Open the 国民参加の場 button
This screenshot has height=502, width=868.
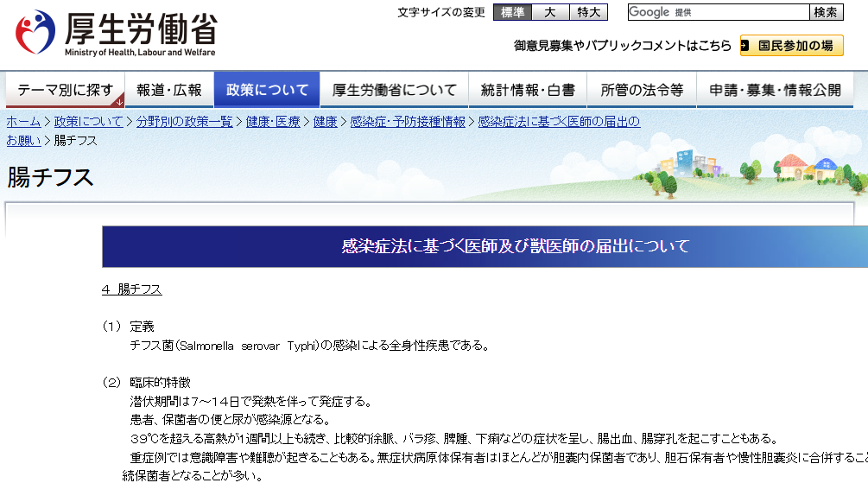point(791,46)
